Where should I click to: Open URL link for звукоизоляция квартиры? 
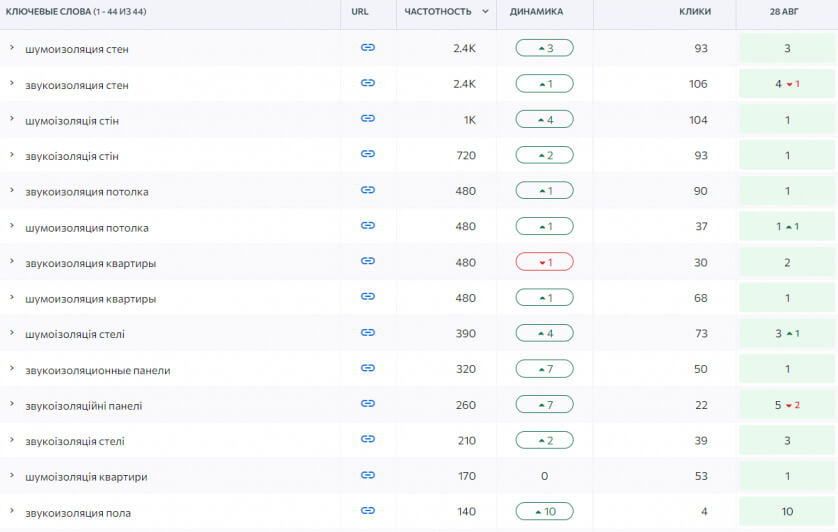tap(368, 261)
